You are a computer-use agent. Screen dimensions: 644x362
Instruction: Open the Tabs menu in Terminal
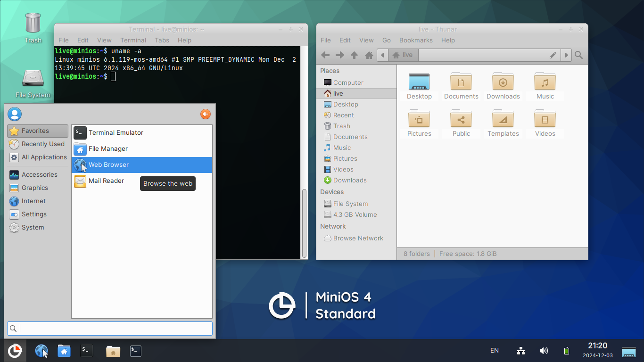pos(162,41)
